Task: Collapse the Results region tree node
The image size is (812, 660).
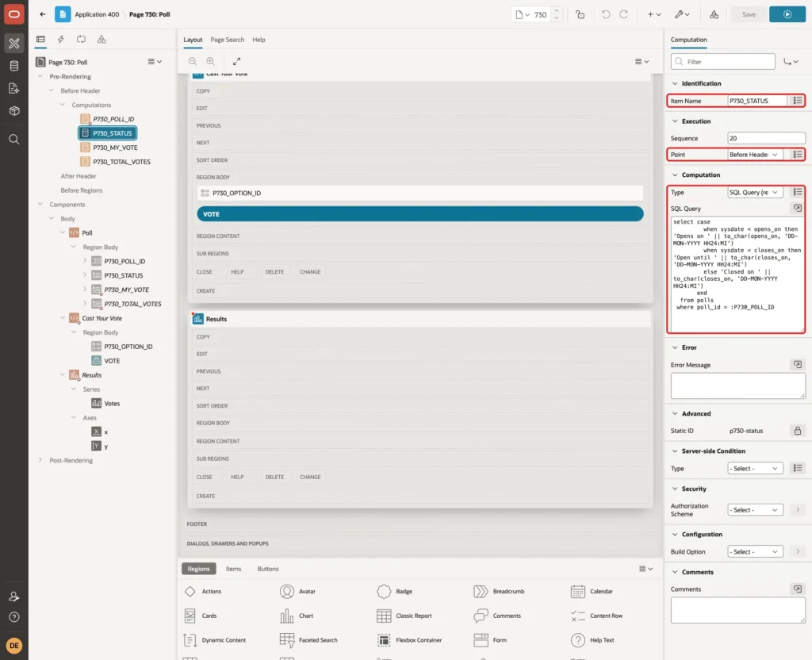Action: (x=63, y=374)
